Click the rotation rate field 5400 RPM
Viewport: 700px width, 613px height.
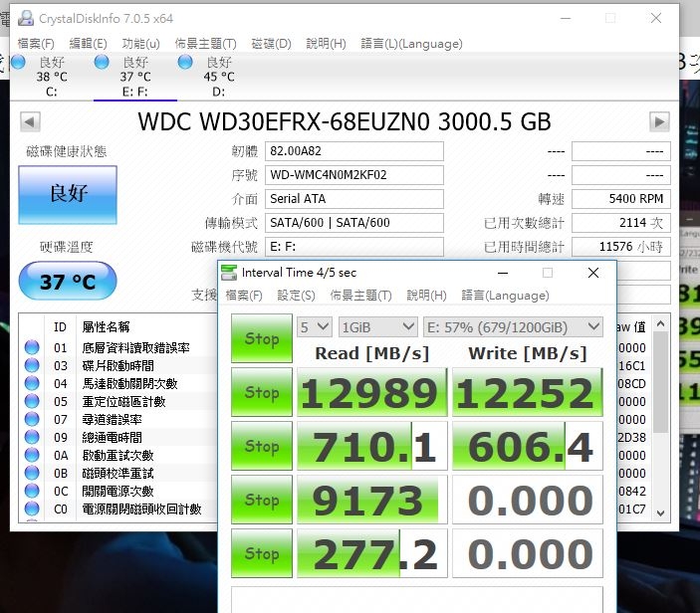621,199
